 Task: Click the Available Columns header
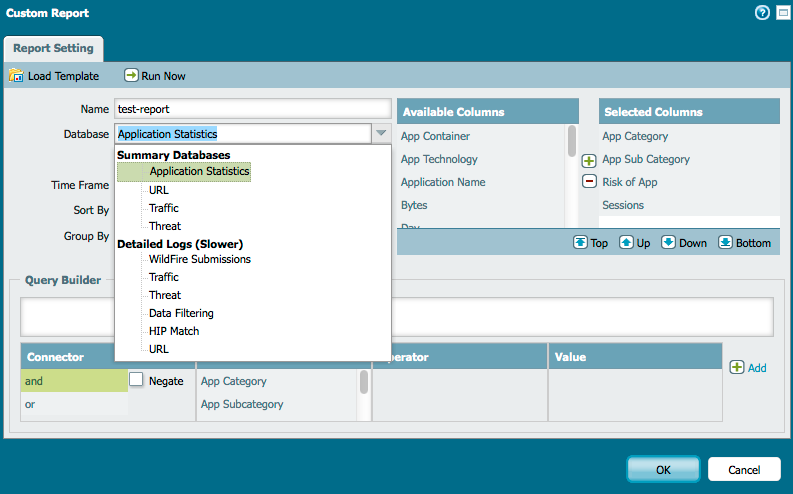pos(488,111)
